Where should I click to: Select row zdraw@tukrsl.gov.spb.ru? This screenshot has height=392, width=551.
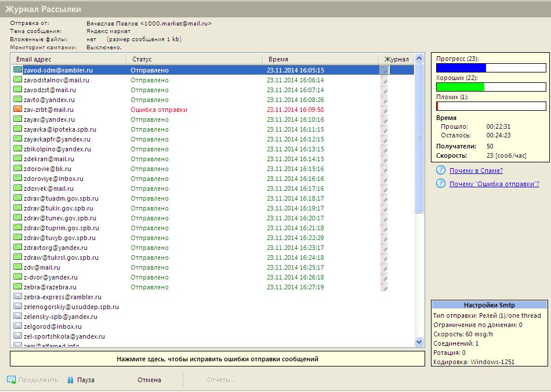(213, 257)
